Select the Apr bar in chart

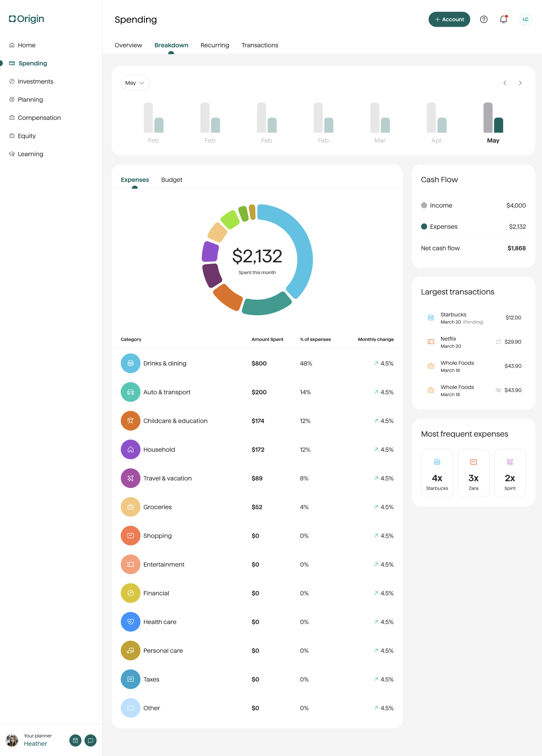437,118
